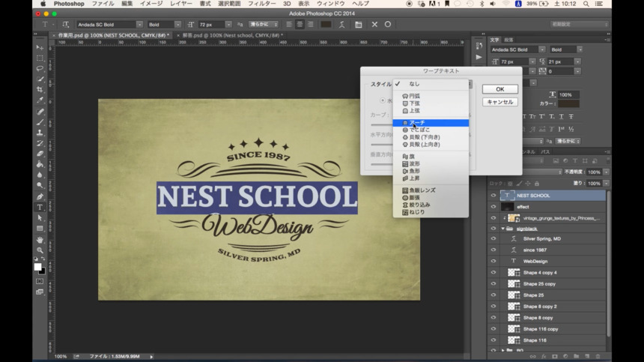The width and height of the screenshot is (644, 362).
Task: Right align text in options bar
Action: pyautogui.click(x=311, y=25)
